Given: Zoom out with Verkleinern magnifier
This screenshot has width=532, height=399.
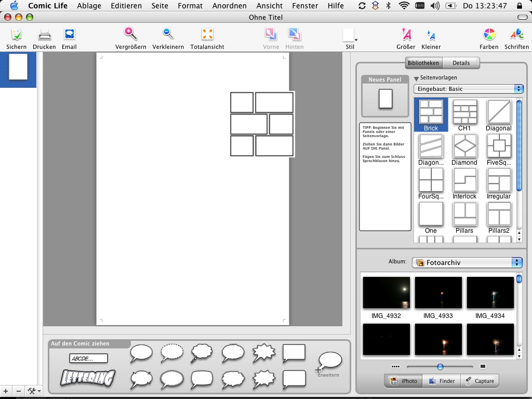Looking at the screenshot, I should (168, 34).
